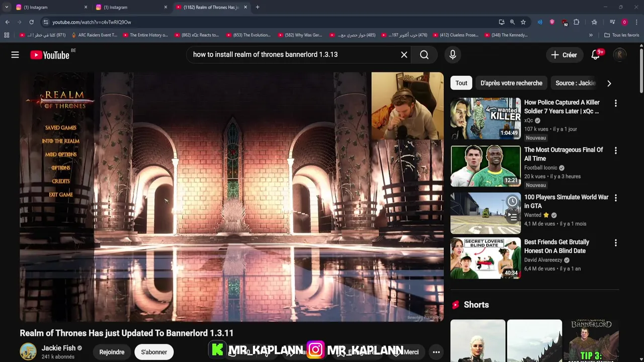644x362 pixels.
Task: Open the David Alvareeezy channel link
Action: (543, 260)
